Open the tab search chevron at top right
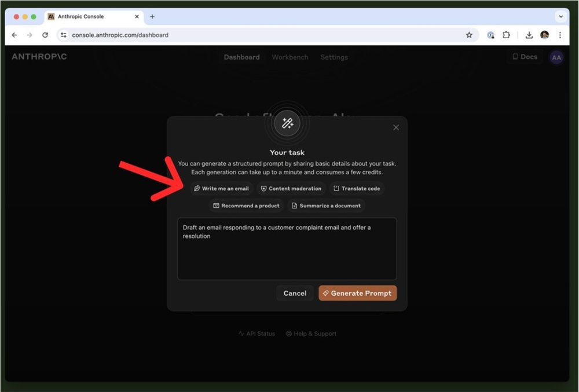This screenshot has width=579, height=392. pos(560,16)
